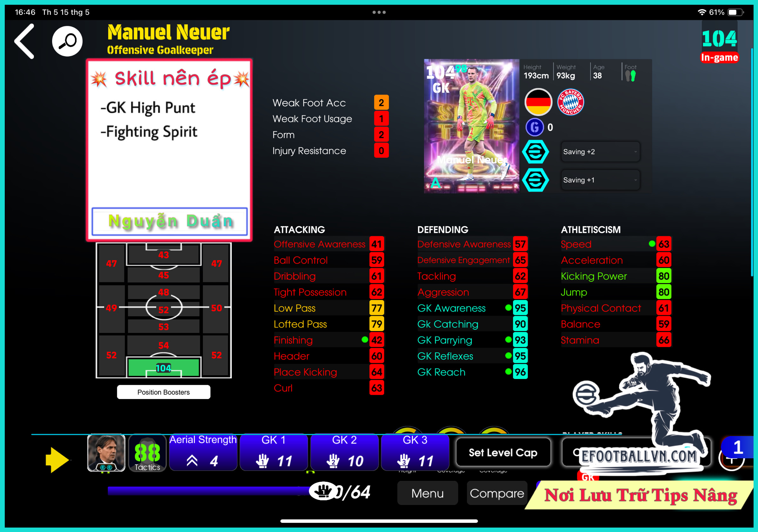Screen dimensions: 758x532
Task: Tap the Weak Foot Acc value 2
Action: coord(381,103)
